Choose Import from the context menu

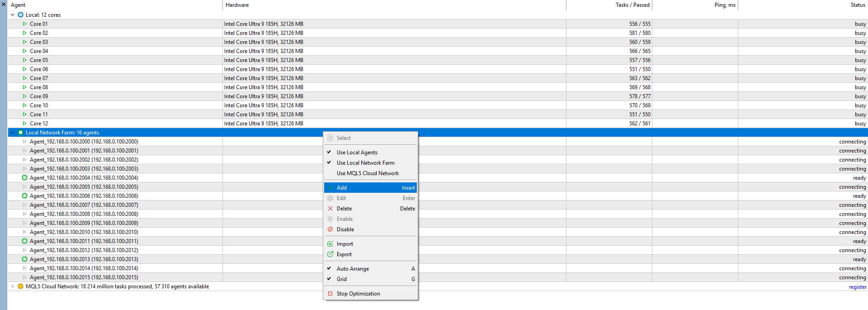click(371, 244)
